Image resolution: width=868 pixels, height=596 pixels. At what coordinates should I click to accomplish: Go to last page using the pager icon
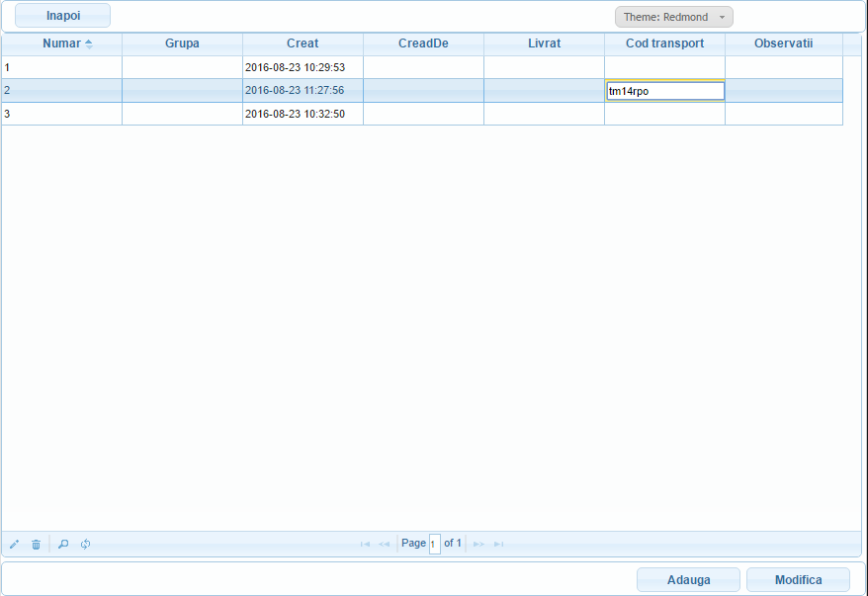click(x=499, y=543)
